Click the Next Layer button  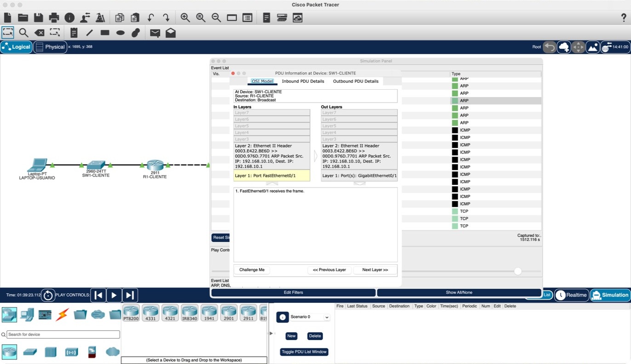point(375,270)
